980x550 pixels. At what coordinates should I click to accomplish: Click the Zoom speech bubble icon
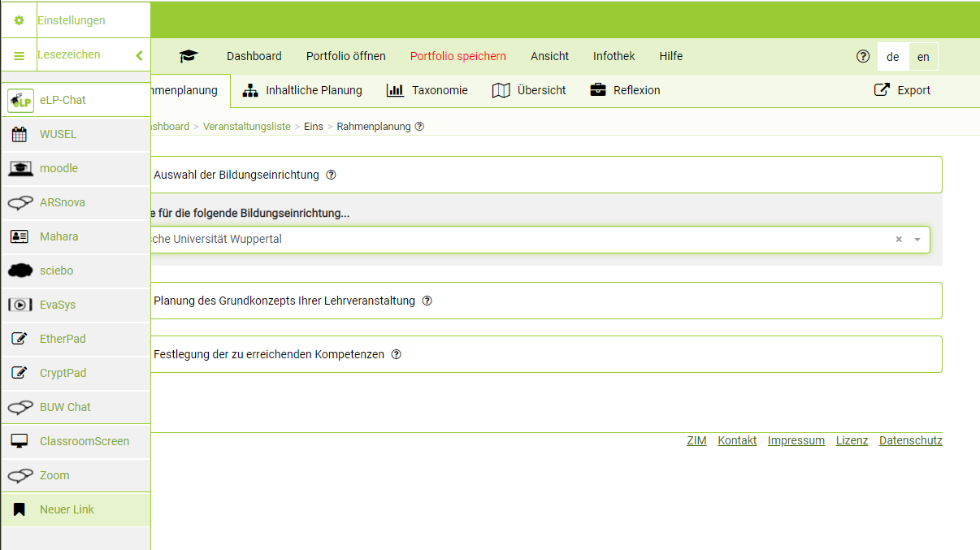(x=20, y=476)
